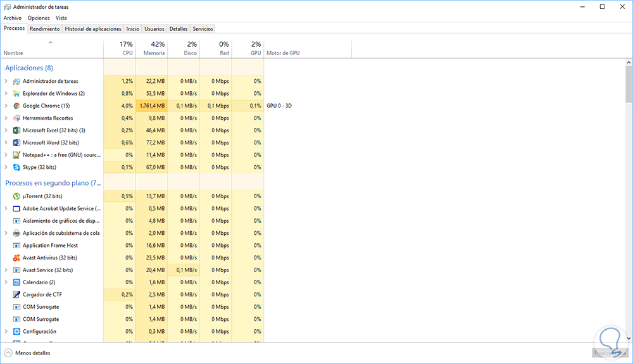Image resolution: width=633 pixels, height=364 pixels.
Task: Click the GPU 0 - 3D engine cell
Action: [x=279, y=106]
